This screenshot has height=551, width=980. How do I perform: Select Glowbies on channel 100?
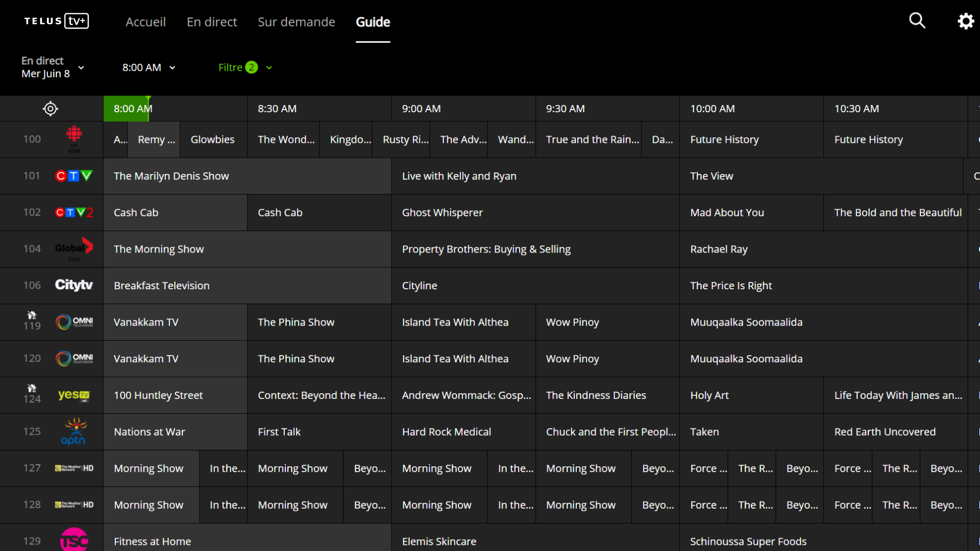click(x=213, y=139)
